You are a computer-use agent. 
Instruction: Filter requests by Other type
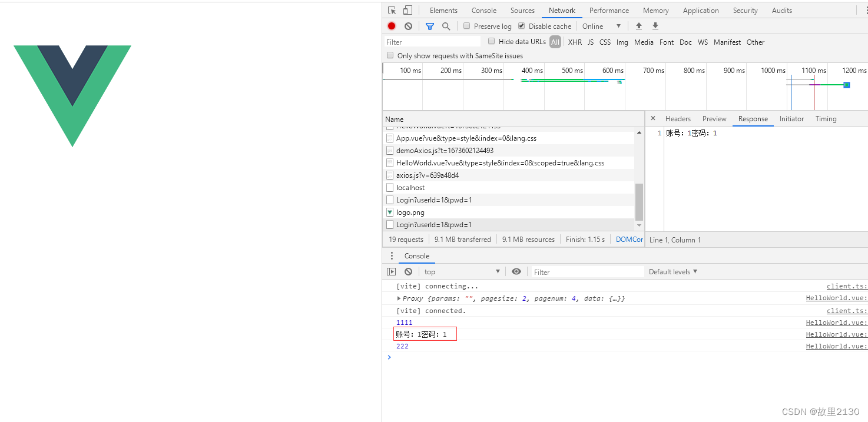[756, 42]
